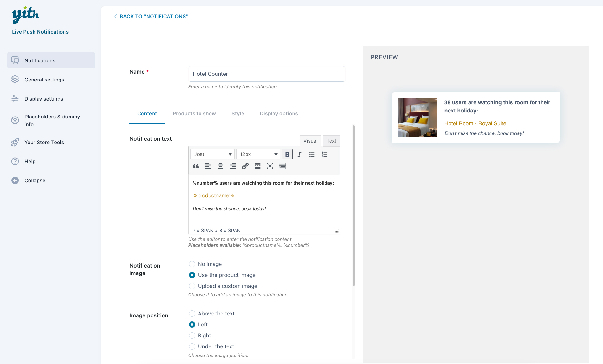Open Placeholders & dummy info page
The width and height of the screenshot is (603, 364).
(x=51, y=120)
